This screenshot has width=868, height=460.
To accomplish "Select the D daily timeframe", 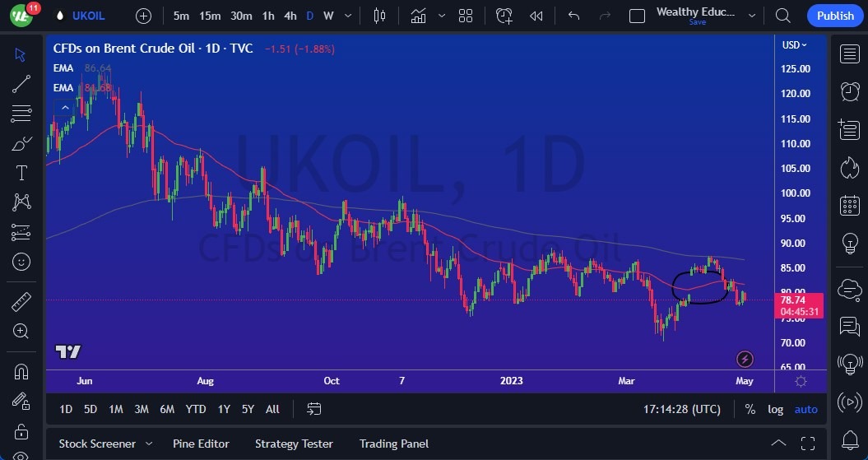I will [310, 16].
